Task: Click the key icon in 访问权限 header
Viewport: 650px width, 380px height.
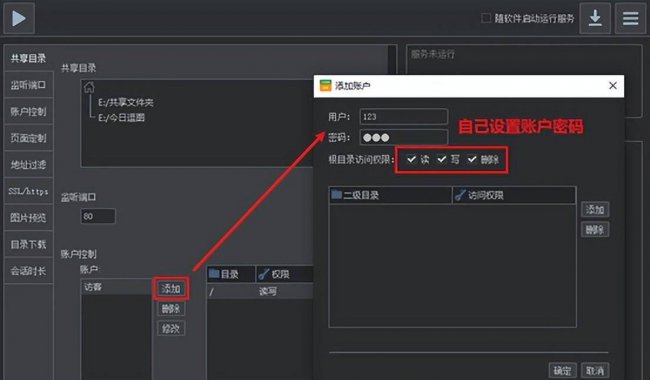Action: point(460,195)
